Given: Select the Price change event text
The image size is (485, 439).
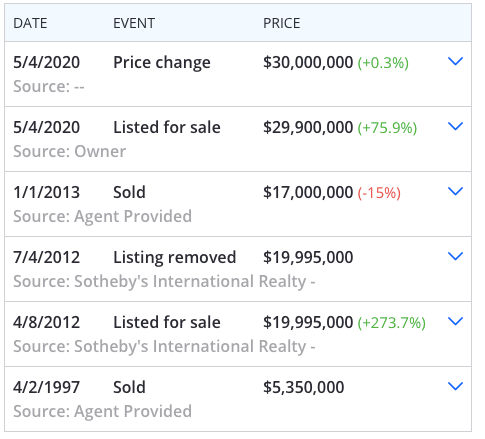Looking at the screenshot, I should tap(162, 63).
